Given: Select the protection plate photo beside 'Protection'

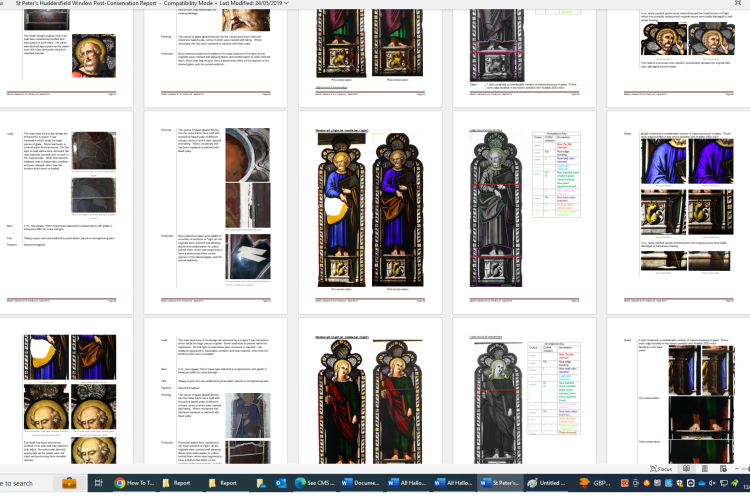Looking at the screenshot, I should pyautogui.click(x=248, y=256).
